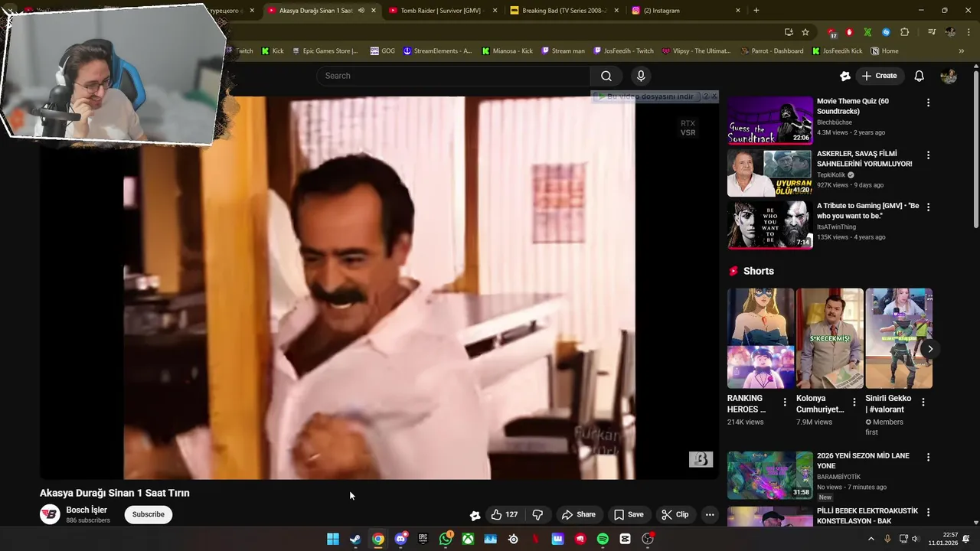Open YouTube notifications bell
Image resolution: width=980 pixels, height=551 pixels.
point(919,76)
